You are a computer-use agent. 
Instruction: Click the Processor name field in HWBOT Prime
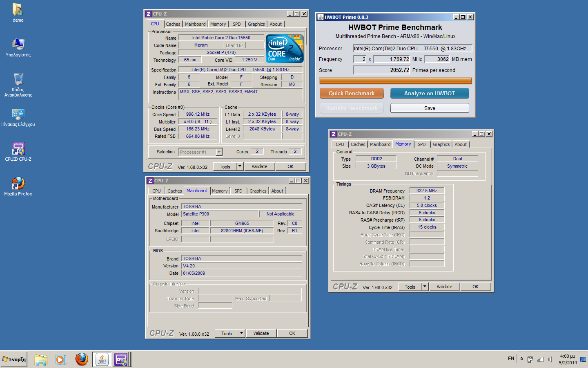pyautogui.click(x=412, y=48)
